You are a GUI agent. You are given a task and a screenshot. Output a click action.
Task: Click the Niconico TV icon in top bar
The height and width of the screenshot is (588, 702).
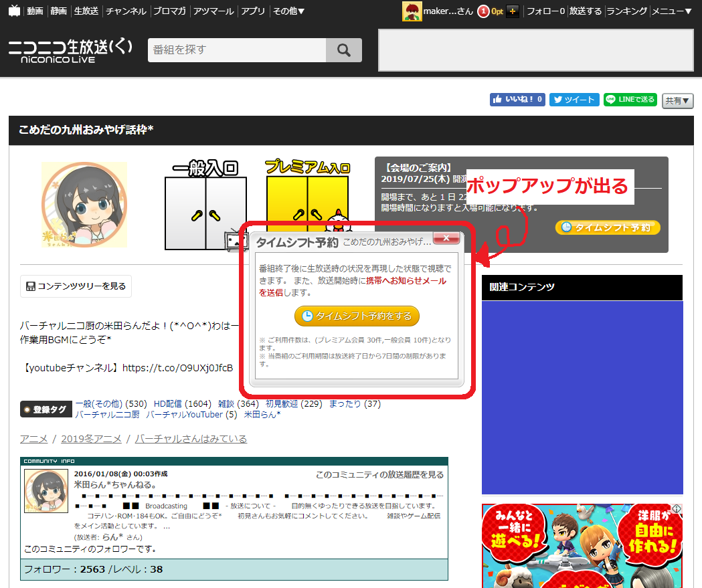click(14, 11)
